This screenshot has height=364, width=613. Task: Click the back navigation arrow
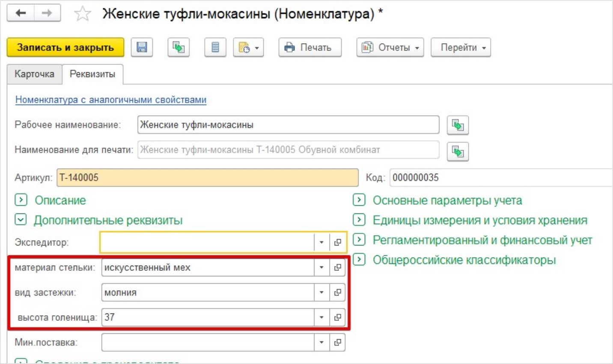click(x=21, y=13)
